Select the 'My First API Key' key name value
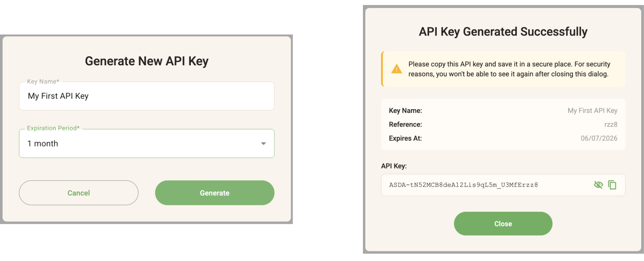This screenshot has width=644, height=261. click(592, 111)
